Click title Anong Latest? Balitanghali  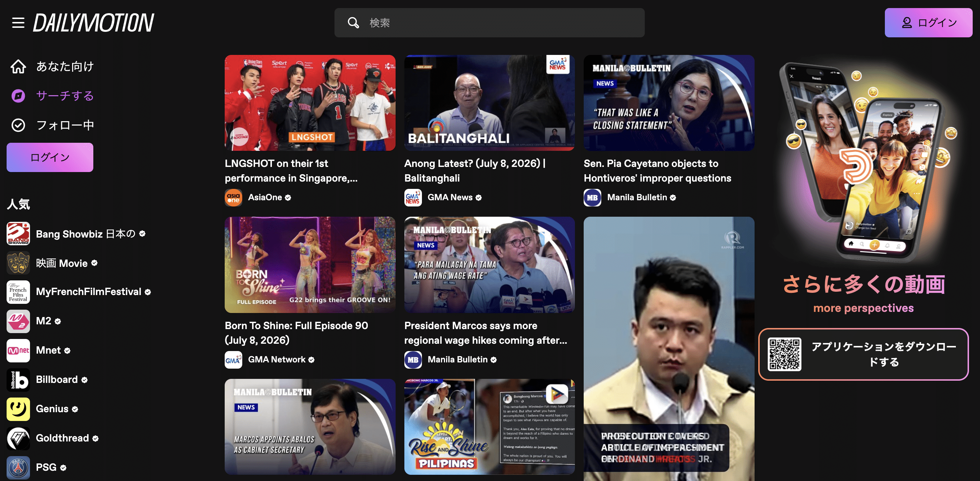(x=475, y=171)
